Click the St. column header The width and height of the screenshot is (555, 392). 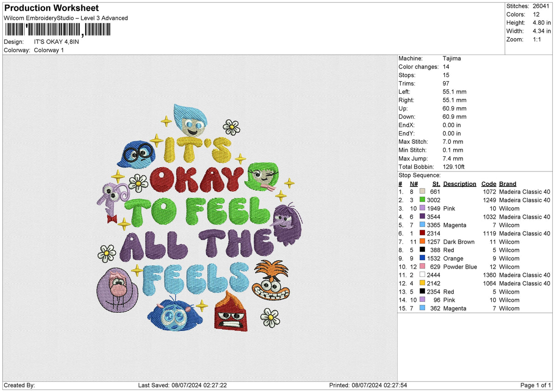[436, 184]
